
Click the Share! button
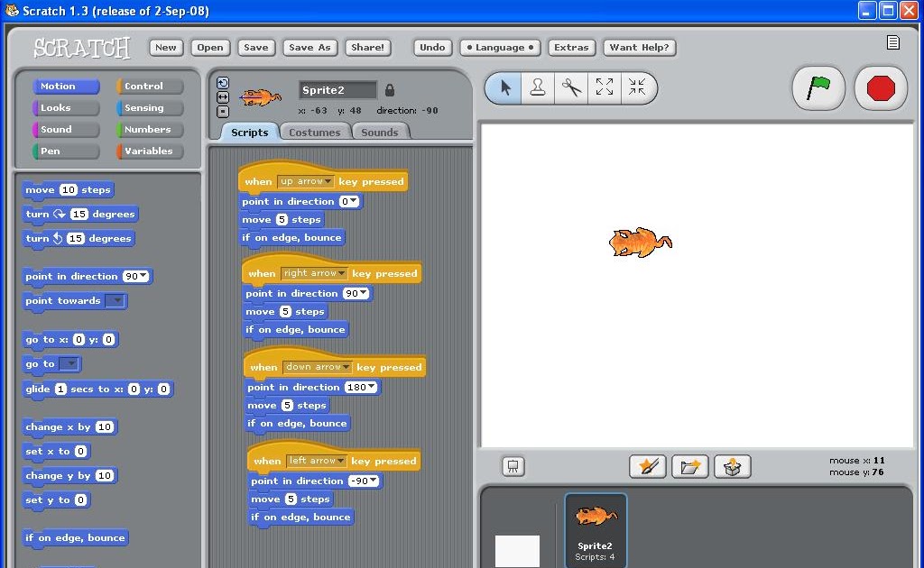pos(367,47)
